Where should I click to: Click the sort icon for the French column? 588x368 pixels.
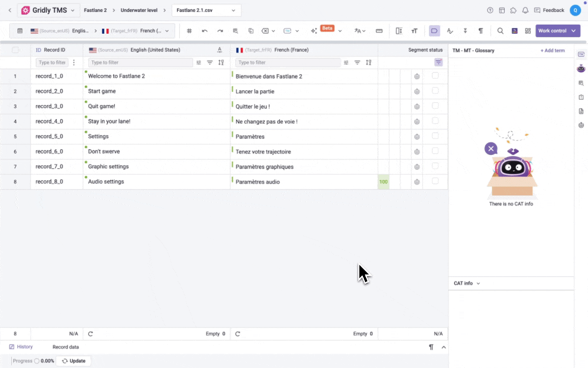[x=369, y=62]
